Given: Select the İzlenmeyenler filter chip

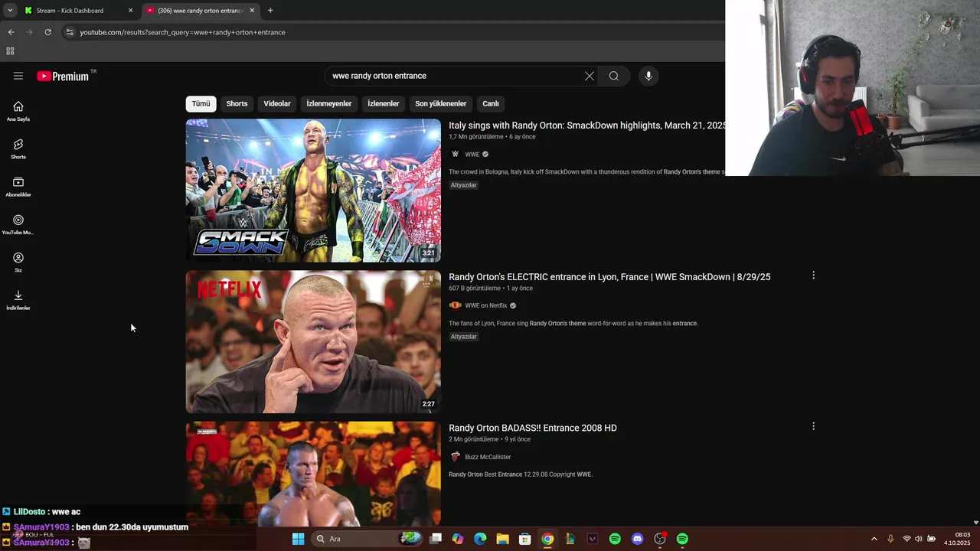Looking at the screenshot, I should tap(328, 103).
